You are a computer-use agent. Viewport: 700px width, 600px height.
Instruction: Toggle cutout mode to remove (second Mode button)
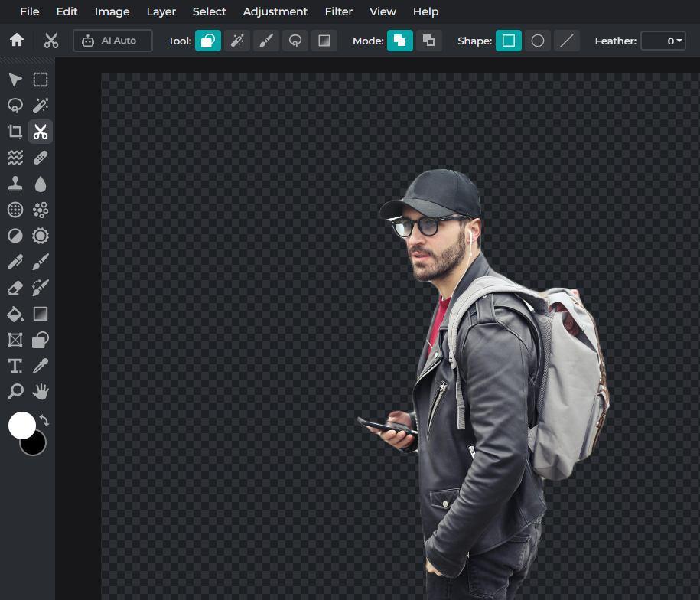(x=429, y=41)
